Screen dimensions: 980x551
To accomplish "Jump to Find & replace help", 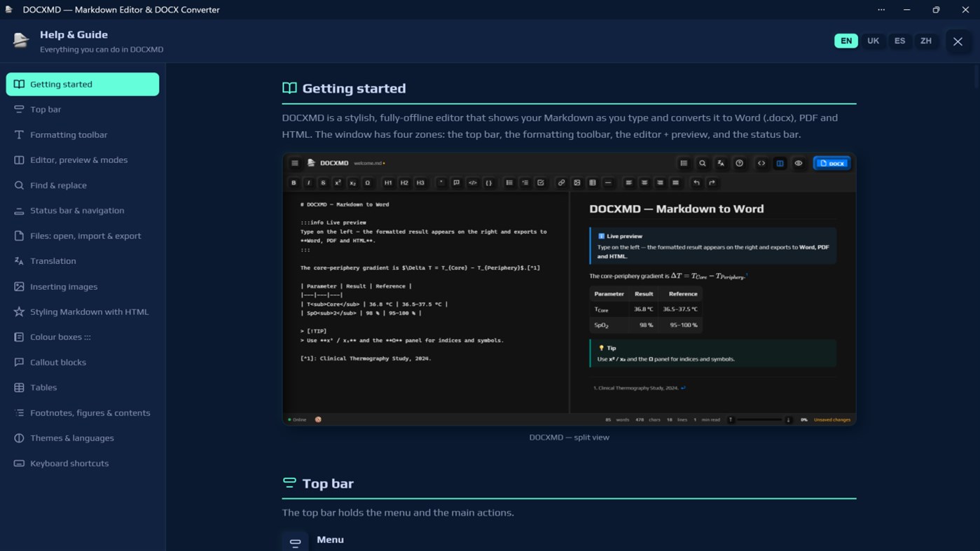I will click(x=83, y=185).
